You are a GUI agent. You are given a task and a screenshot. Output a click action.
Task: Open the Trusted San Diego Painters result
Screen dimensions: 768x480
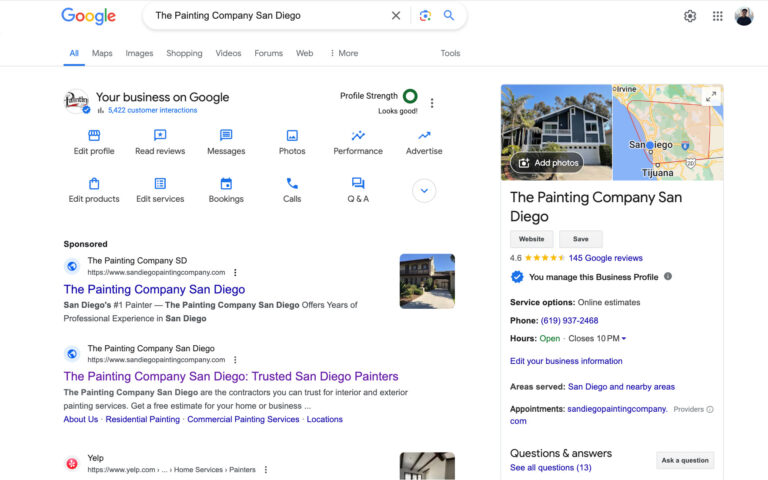tap(231, 377)
